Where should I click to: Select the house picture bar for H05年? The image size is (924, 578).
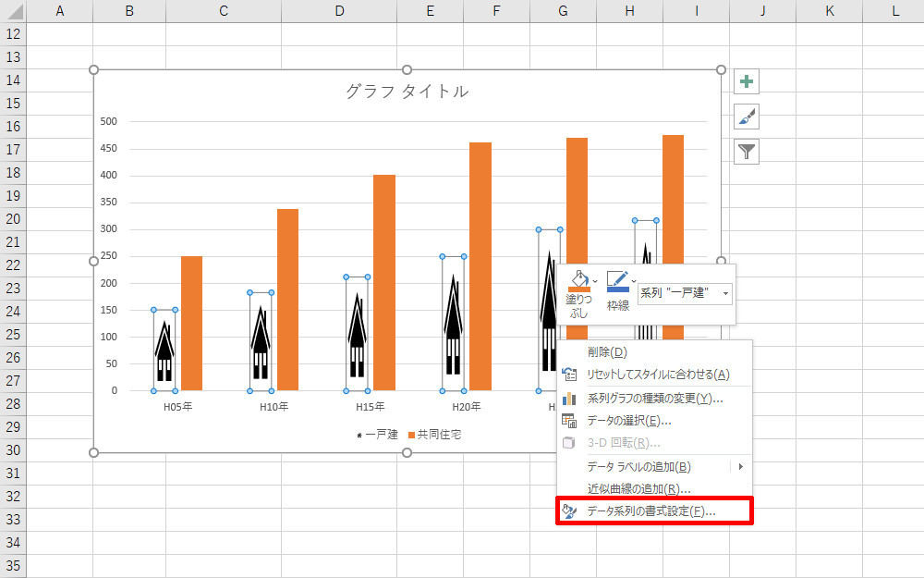164,350
